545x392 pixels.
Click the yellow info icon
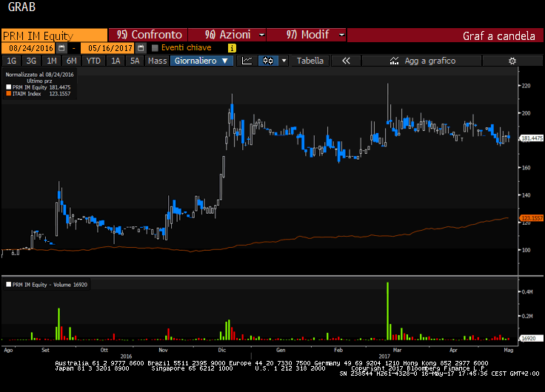coord(232,48)
